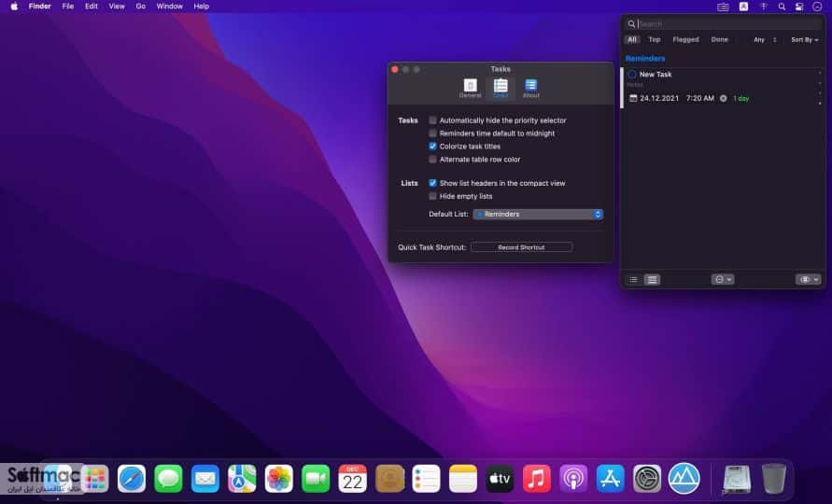Click the 24.12.2021 date value
The image size is (832, 504).
pyautogui.click(x=659, y=98)
